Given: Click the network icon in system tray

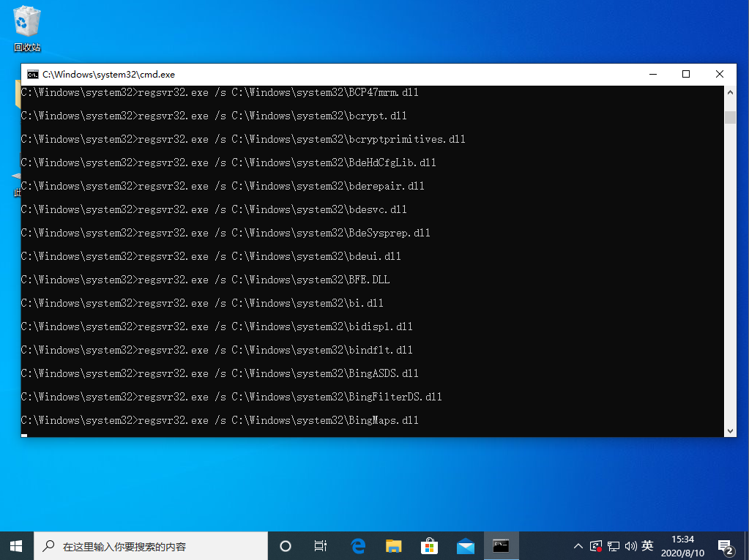Looking at the screenshot, I should click(613, 546).
